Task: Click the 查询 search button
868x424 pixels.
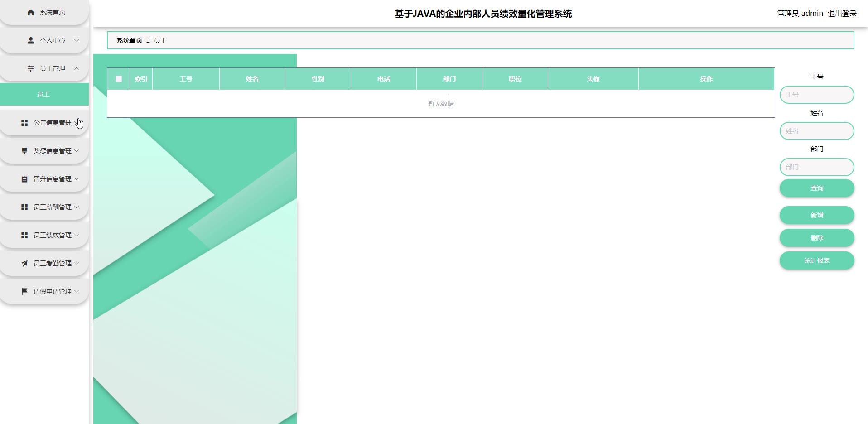Action: coord(817,188)
